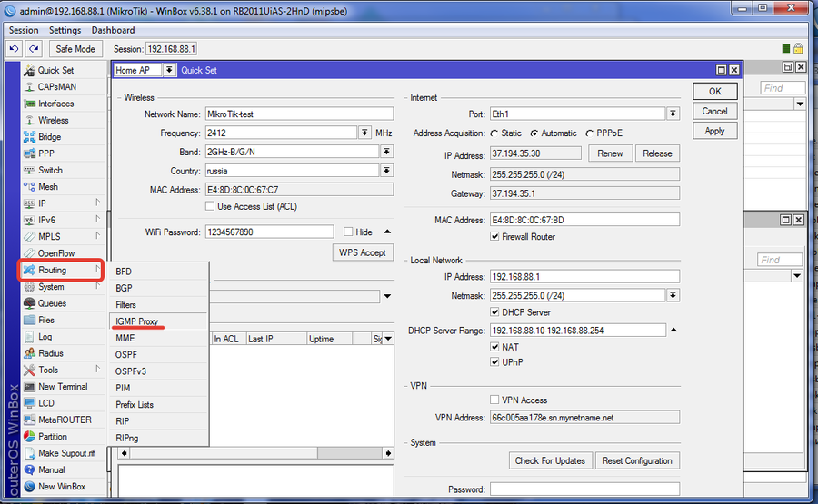Click the Redo arrow in toolbar
Image resolution: width=818 pixels, height=504 pixels.
pyautogui.click(x=34, y=49)
